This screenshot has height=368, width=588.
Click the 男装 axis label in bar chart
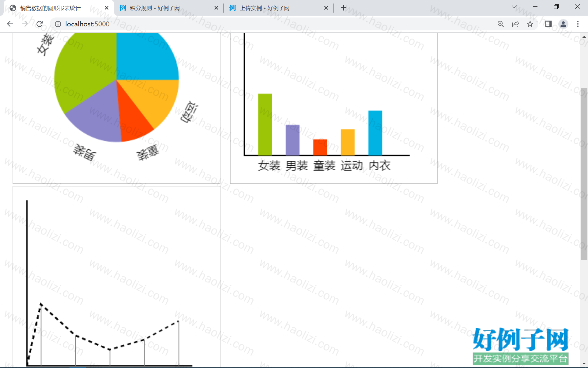pos(297,166)
